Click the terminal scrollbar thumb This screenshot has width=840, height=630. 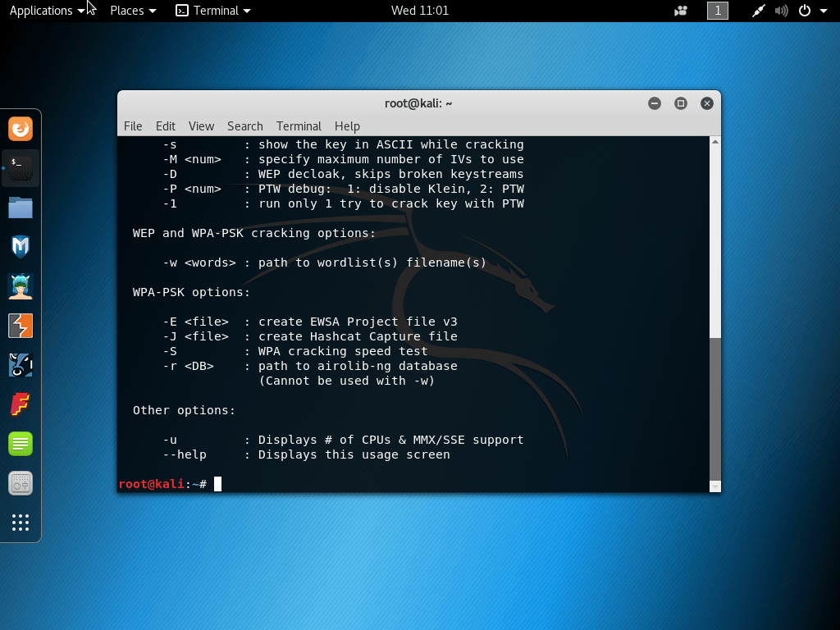coord(714,409)
